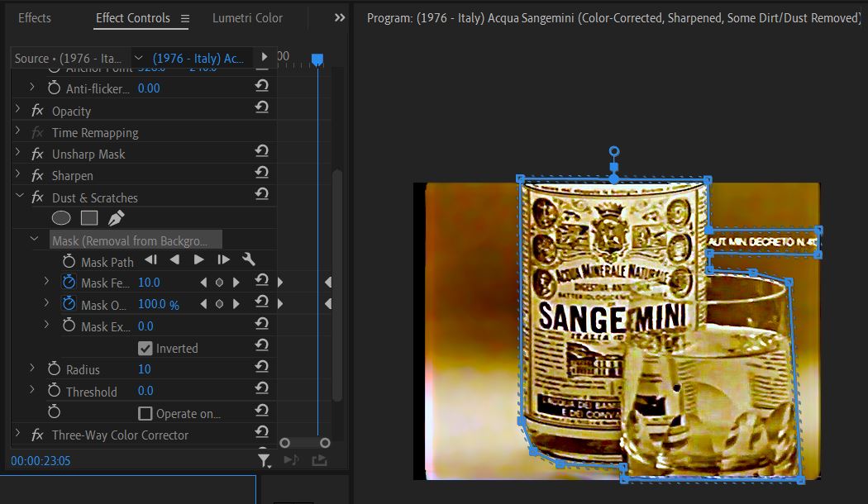Toggle fx for Three-Way Color Corrector

(x=37, y=435)
